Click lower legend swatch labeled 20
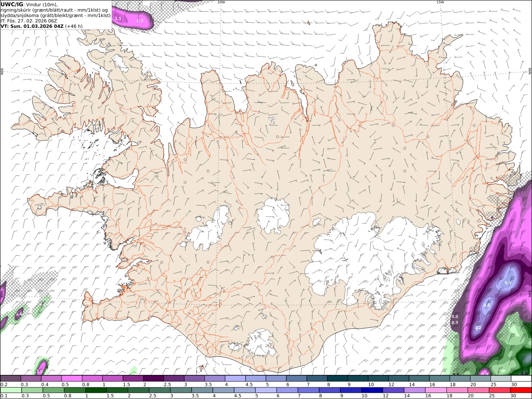This screenshot has height=399, width=532. (x=478, y=390)
